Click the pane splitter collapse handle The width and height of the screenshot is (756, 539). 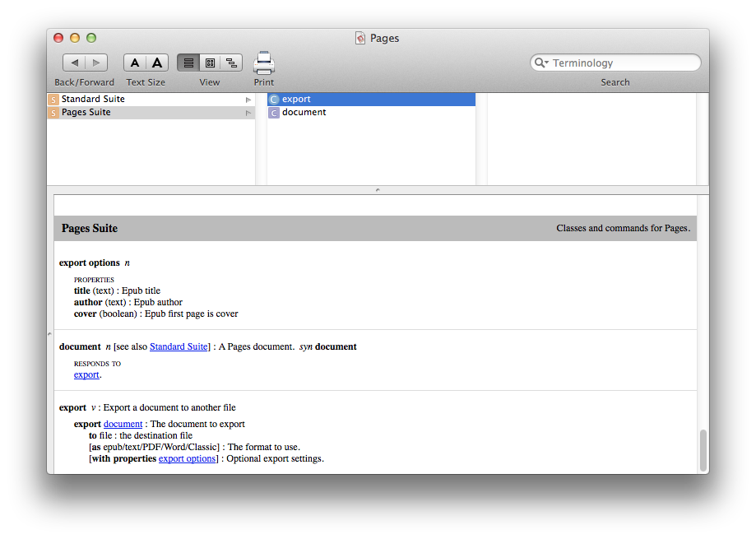pos(378,190)
